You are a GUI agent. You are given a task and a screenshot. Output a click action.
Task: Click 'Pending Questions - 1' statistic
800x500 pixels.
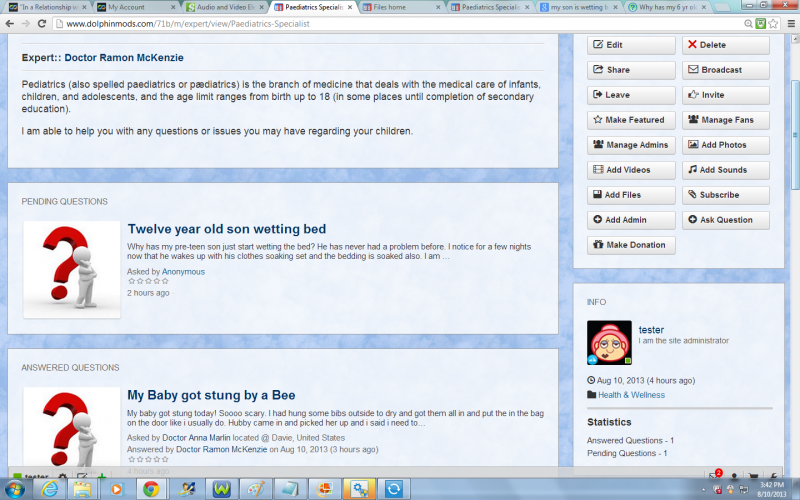pos(627,453)
